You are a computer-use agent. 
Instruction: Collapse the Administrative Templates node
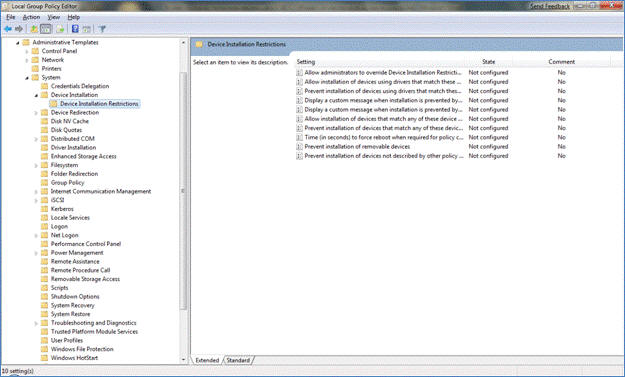point(18,43)
